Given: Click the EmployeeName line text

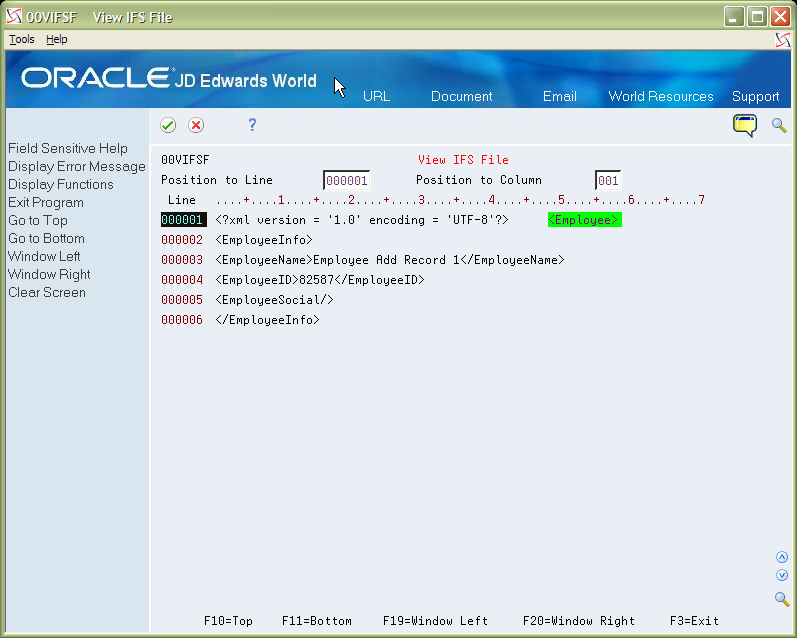Looking at the screenshot, I should [x=390, y=260].
